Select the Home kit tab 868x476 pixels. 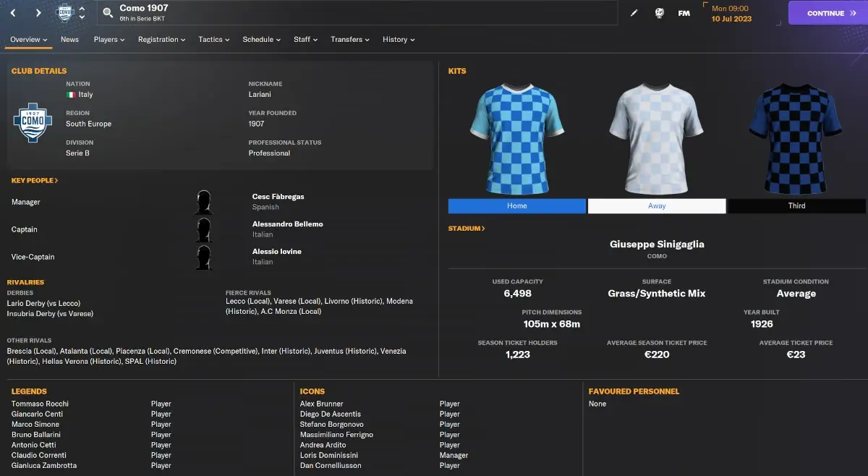(x=517, y=206)
